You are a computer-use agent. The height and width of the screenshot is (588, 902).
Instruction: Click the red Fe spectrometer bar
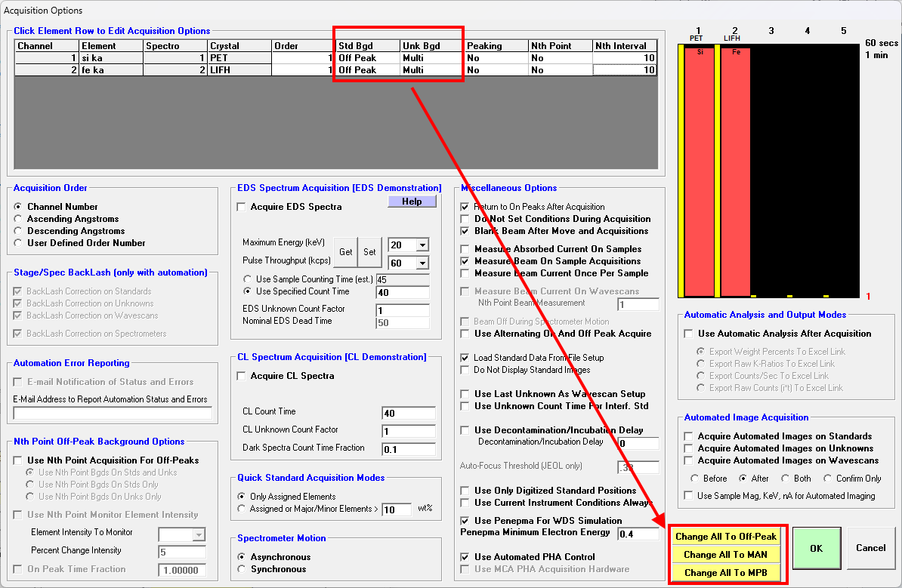pos(735,170)
